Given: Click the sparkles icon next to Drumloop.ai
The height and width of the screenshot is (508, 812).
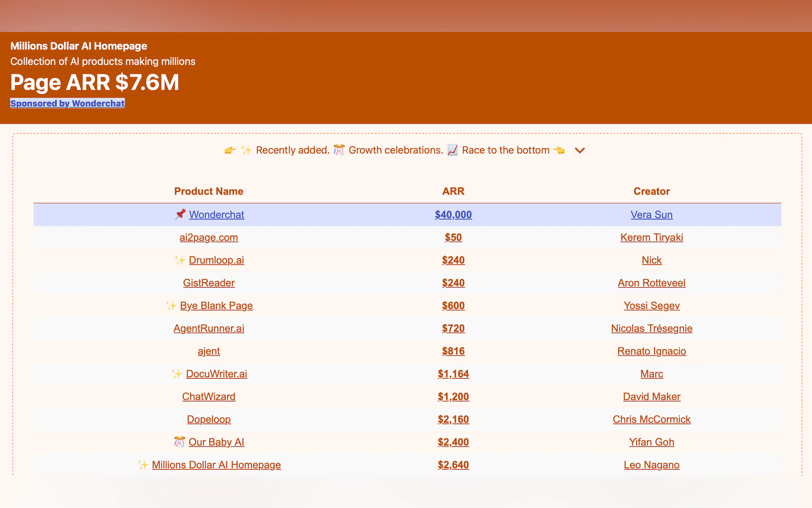Looking at the screenshot, I should pos(180,260).
